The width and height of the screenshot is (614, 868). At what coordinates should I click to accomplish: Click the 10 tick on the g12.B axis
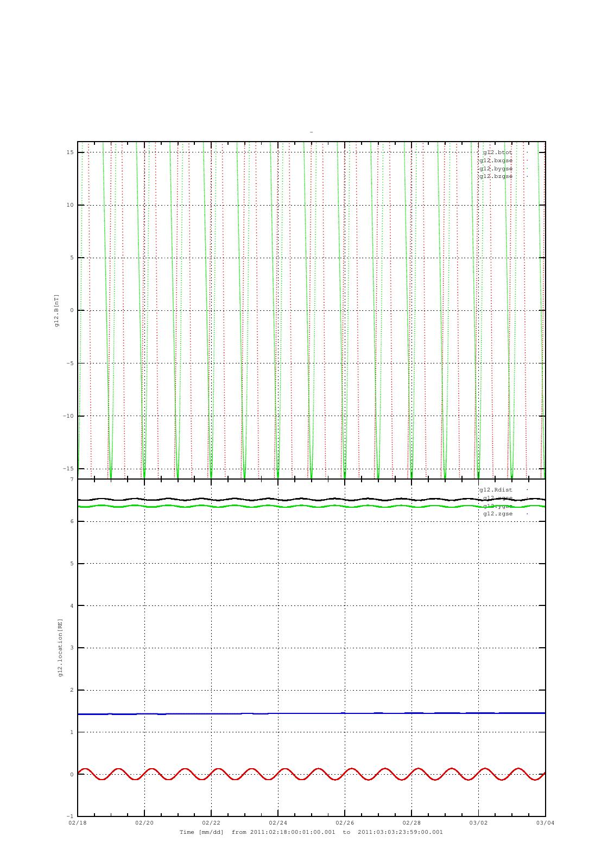[x=70, y=205]
